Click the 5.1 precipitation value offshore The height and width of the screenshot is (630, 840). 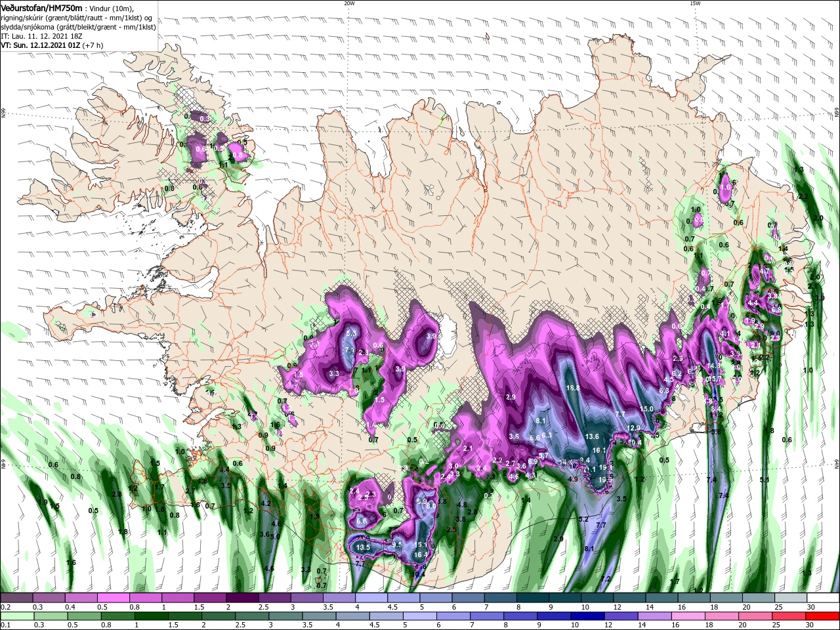click(765, 480)
